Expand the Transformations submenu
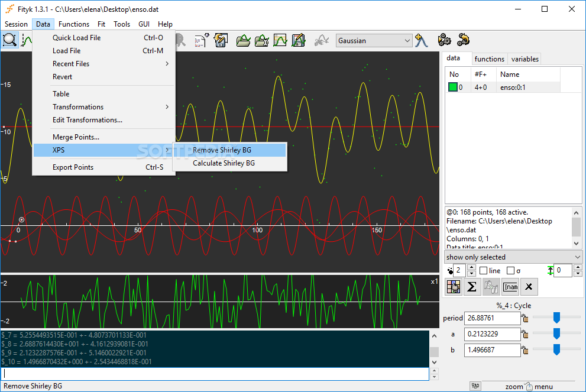 103,107
